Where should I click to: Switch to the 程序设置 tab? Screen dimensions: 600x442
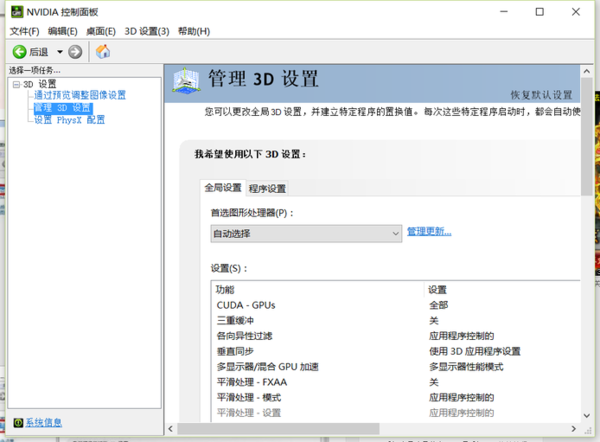point(267,189)
